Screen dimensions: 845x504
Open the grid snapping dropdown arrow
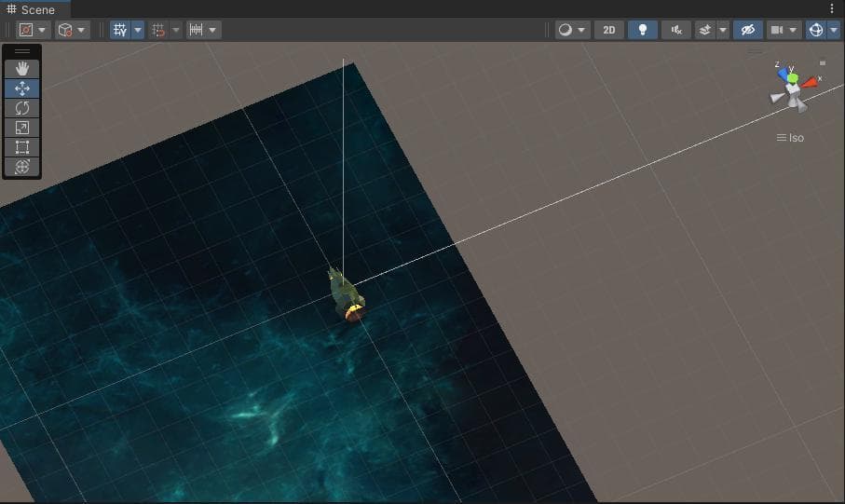coord(175,30)
